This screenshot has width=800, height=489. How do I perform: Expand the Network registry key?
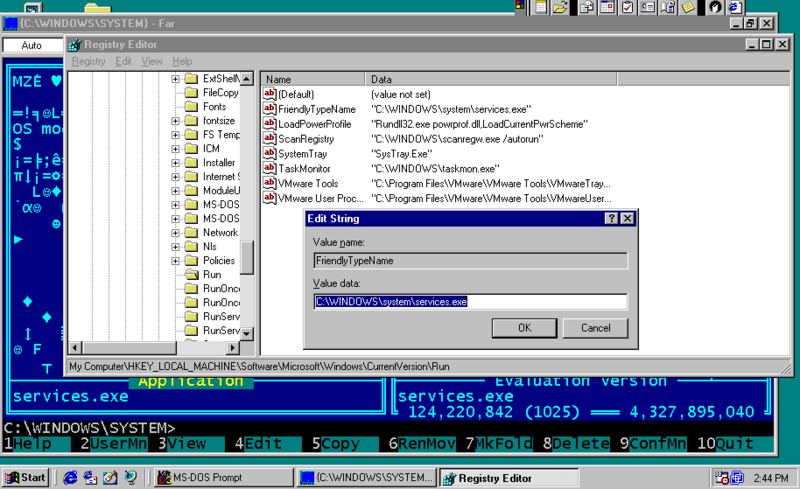pyautogui.click(x=176, y=233)
